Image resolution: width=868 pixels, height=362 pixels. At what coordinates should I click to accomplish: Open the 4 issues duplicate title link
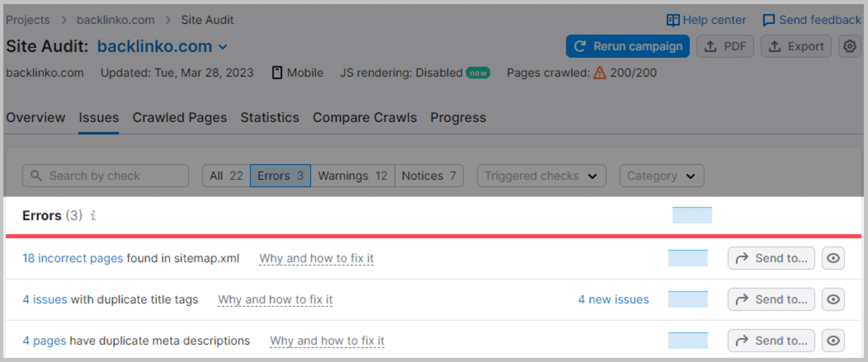pyautogui.click(x=45, y=300)
